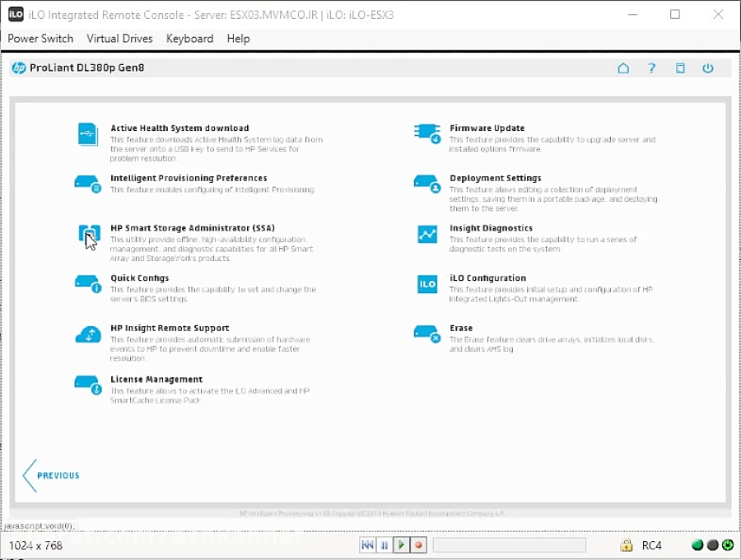The image size is (741, 560).
Task: Open the License Management icon
Action: (x=87, y=385)
